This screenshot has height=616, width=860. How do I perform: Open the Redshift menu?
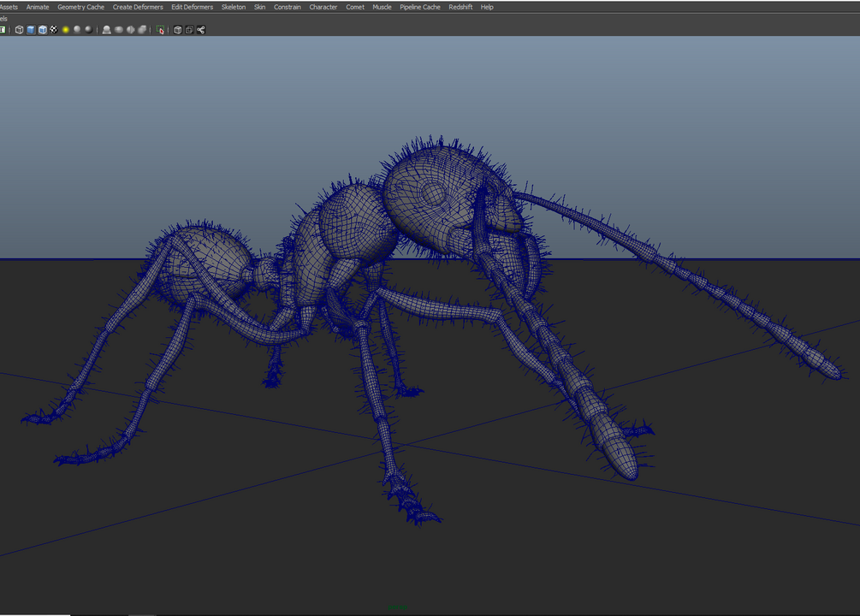460,7
